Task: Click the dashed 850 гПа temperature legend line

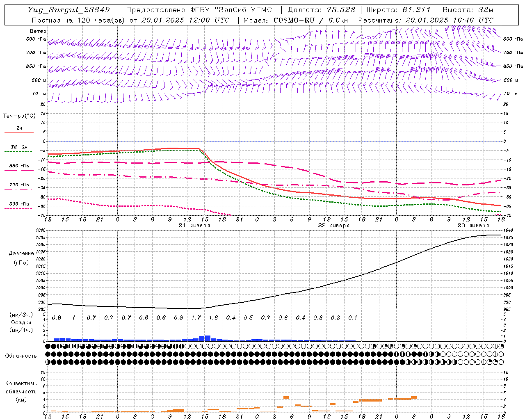Action: click(x=18, y=170)
